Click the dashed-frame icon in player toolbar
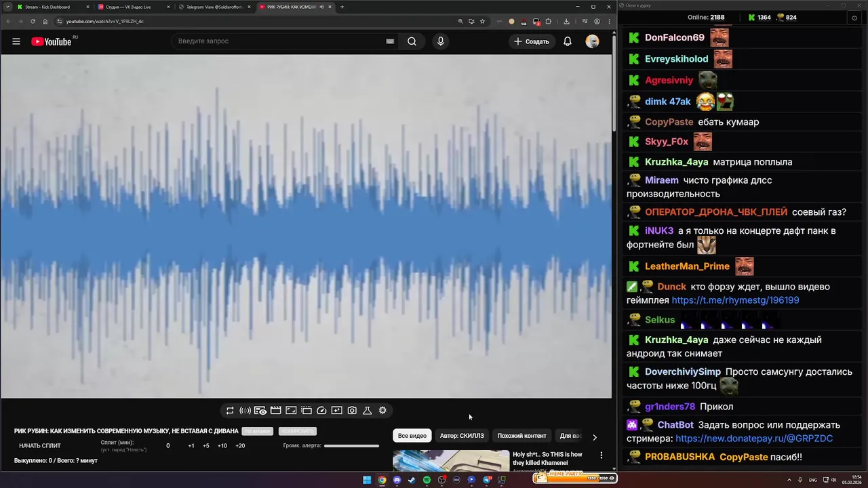Viewport: 868px width, 488px height. (307, 411)
